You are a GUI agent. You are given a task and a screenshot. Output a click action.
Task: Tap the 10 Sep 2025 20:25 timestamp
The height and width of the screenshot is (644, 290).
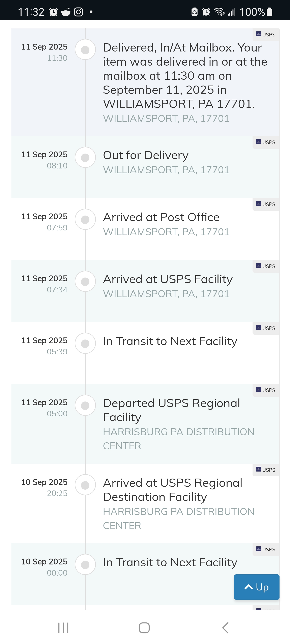(45, 487)
